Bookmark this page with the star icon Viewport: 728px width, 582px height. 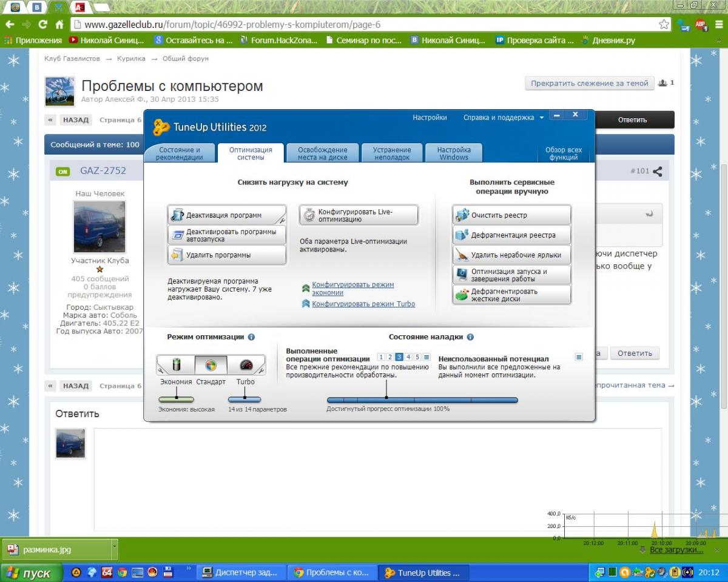664,25
